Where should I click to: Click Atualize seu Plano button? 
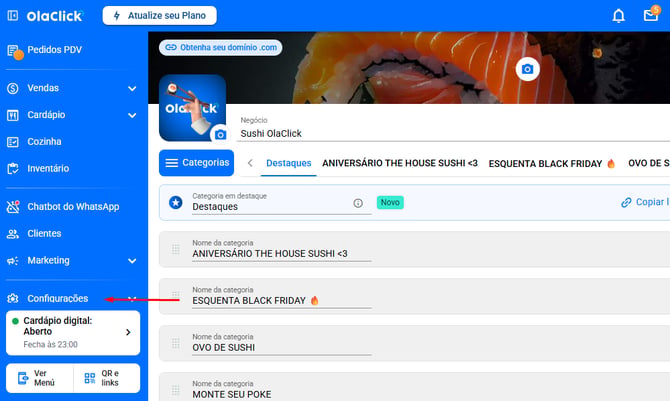click(x=159, y=16)
